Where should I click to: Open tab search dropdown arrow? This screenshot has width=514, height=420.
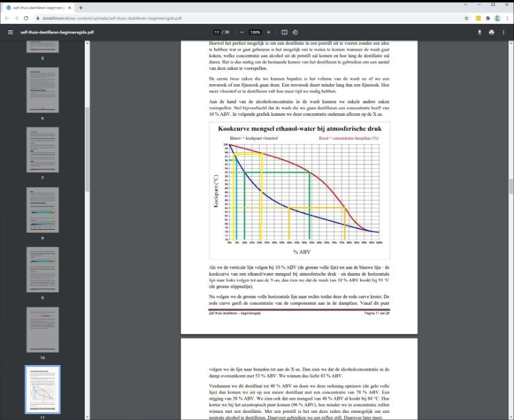(x=465, y=5)
